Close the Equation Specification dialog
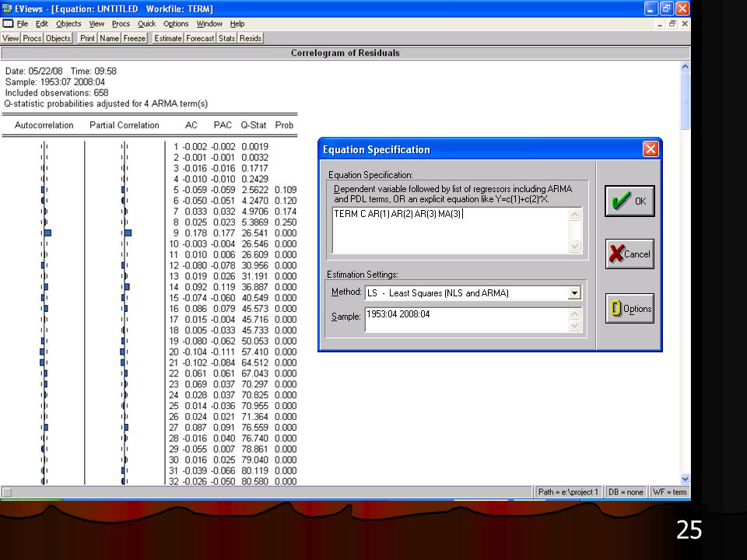The image size is (747, 560). 651,149
